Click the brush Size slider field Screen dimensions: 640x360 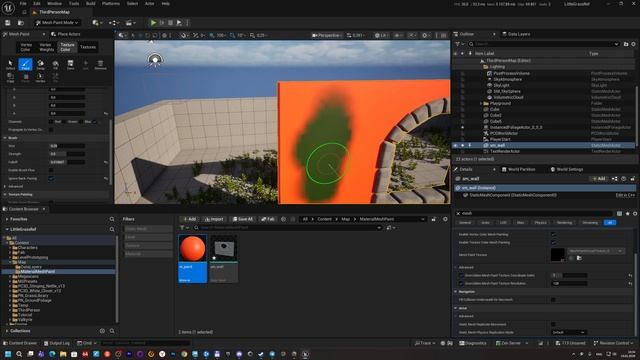pyautogui.click(x=67, y=146)
